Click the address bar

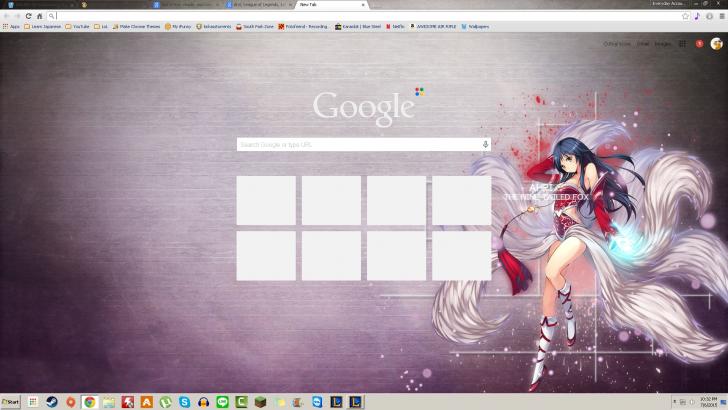coord(362,16)
